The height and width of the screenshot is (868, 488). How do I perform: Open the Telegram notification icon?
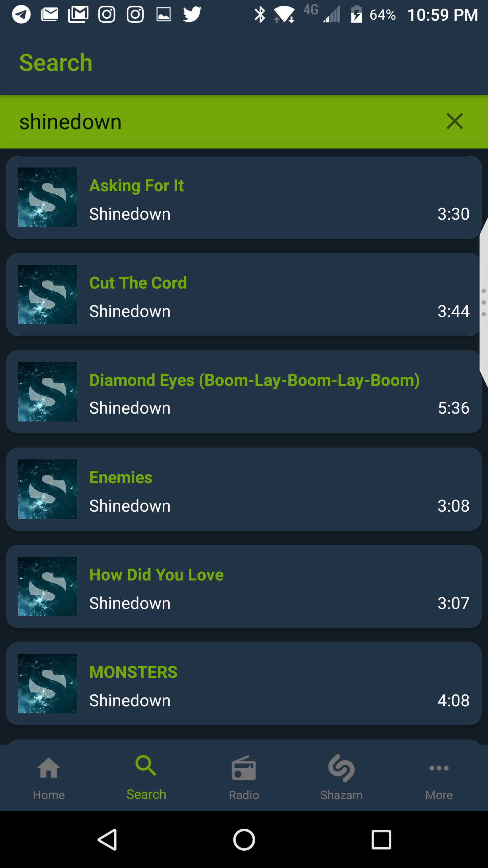(21, 14)
